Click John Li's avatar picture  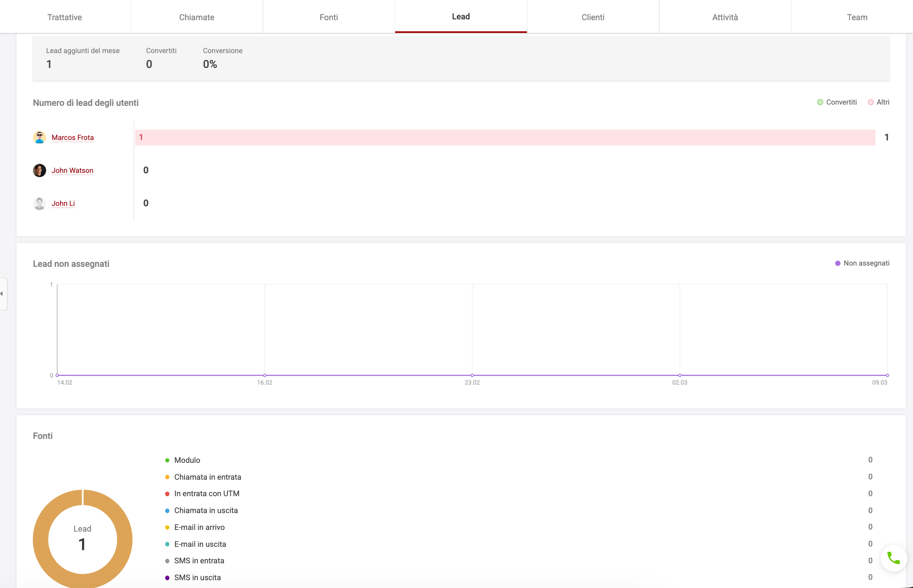[x=40, y=203]
